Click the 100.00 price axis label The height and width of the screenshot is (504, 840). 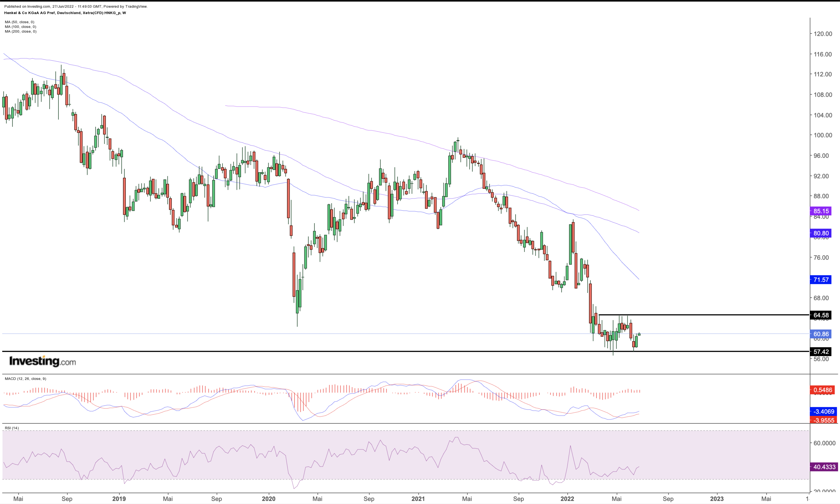[823, 135]
